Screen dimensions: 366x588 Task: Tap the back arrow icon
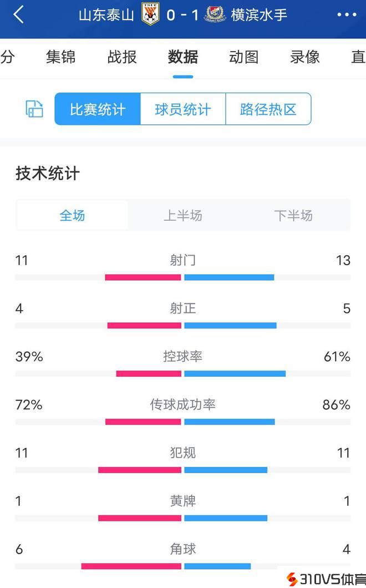pyautogui.click(x=18, y=14)
